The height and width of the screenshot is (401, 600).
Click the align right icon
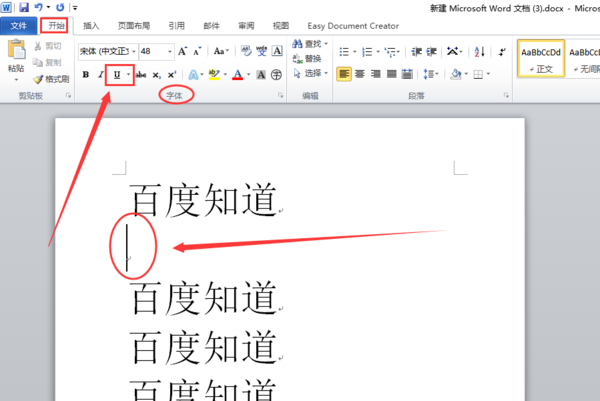[x=375, y=73]
